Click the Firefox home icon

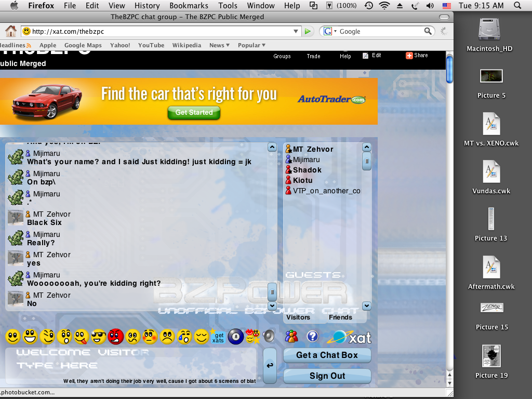coord(11,31)
